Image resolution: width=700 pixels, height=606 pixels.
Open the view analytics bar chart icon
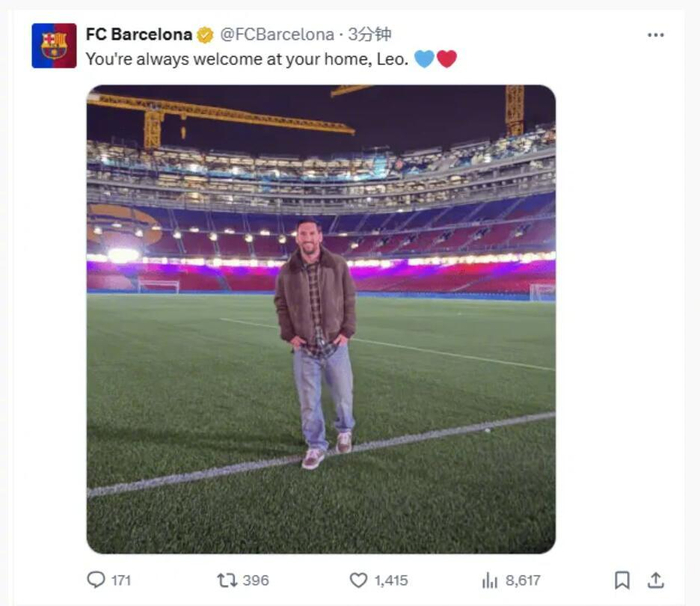[x=490, y=580]
